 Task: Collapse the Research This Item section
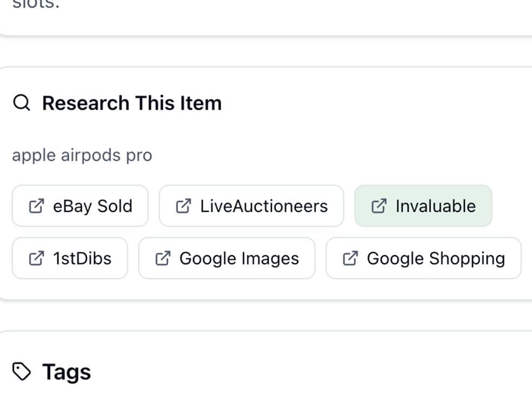click(x=132, y=102)
